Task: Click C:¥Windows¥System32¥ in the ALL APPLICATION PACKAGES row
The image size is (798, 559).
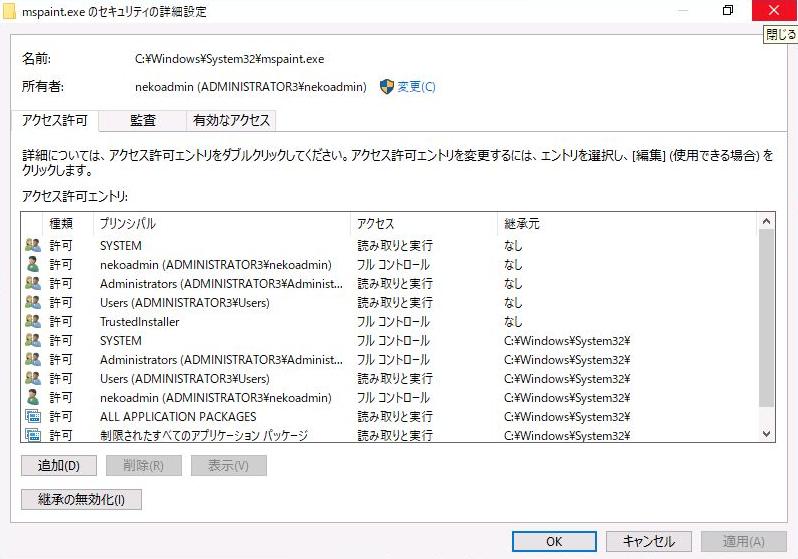Action: coord(567,417)
